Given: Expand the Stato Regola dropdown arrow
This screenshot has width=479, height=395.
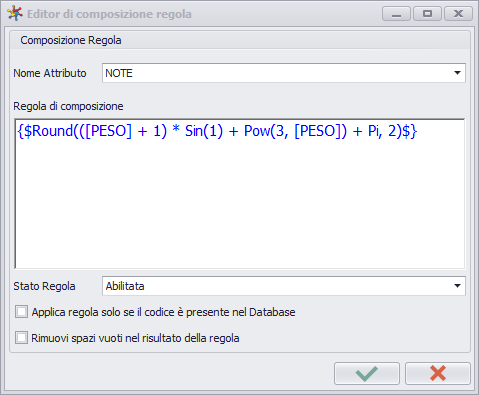Looking at the screenshot, I should click(x=457, y=286).
